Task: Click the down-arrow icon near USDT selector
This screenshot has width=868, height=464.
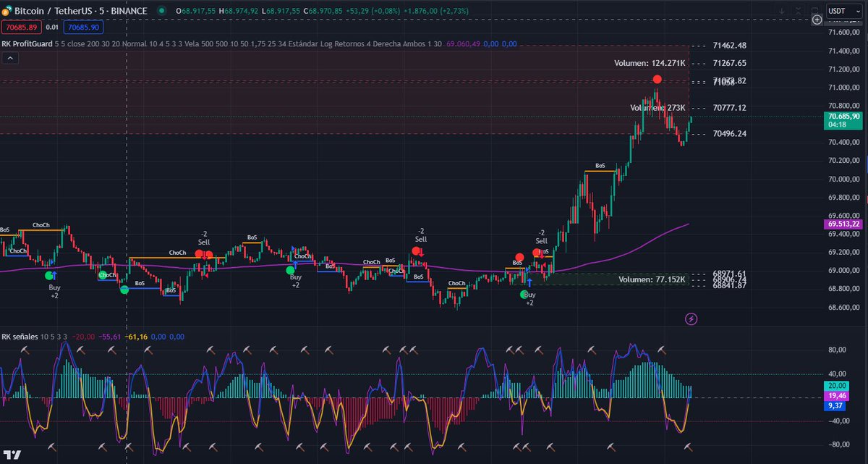Action: click(782, 11)
